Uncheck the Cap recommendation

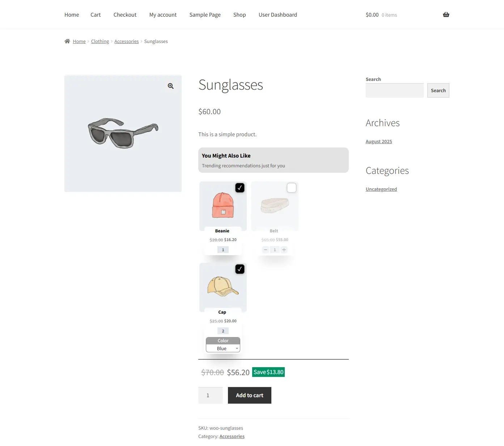coord(240,269)
